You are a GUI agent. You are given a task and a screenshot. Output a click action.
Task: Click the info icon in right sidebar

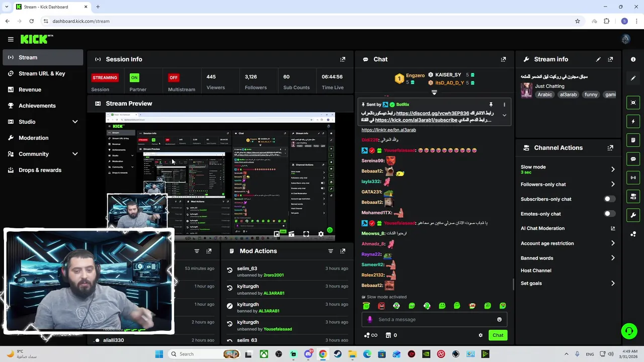(633, 59)
